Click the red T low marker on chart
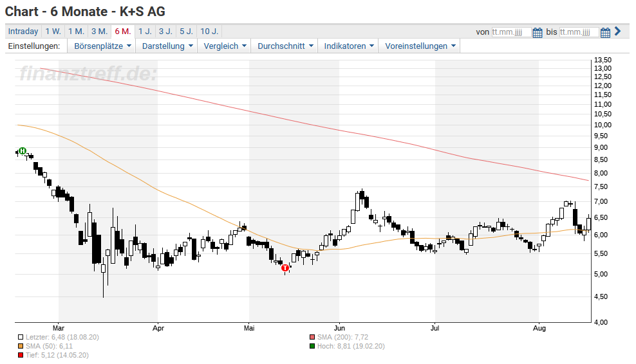636x364 pixels. click(285, 268)
